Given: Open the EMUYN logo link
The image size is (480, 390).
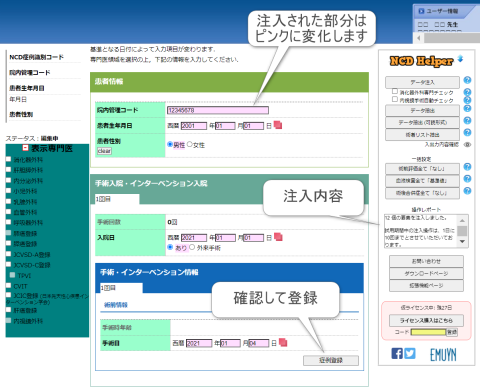Looking at the screenshot, I should pyautogui.click(x=443, y=355).
